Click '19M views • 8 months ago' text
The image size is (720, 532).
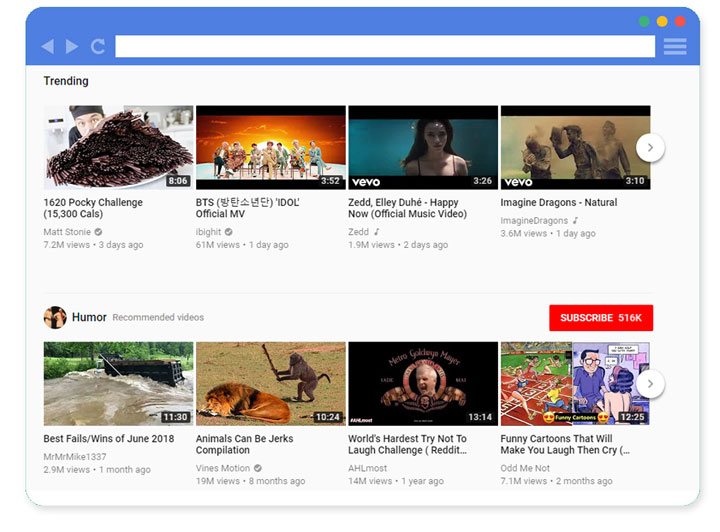(x=251, y=481)
